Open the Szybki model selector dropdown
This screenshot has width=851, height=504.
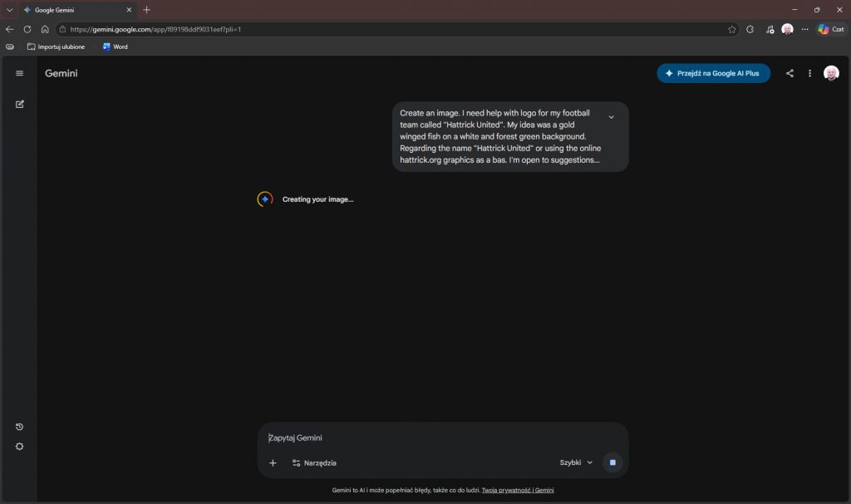(x=576, y=462)
